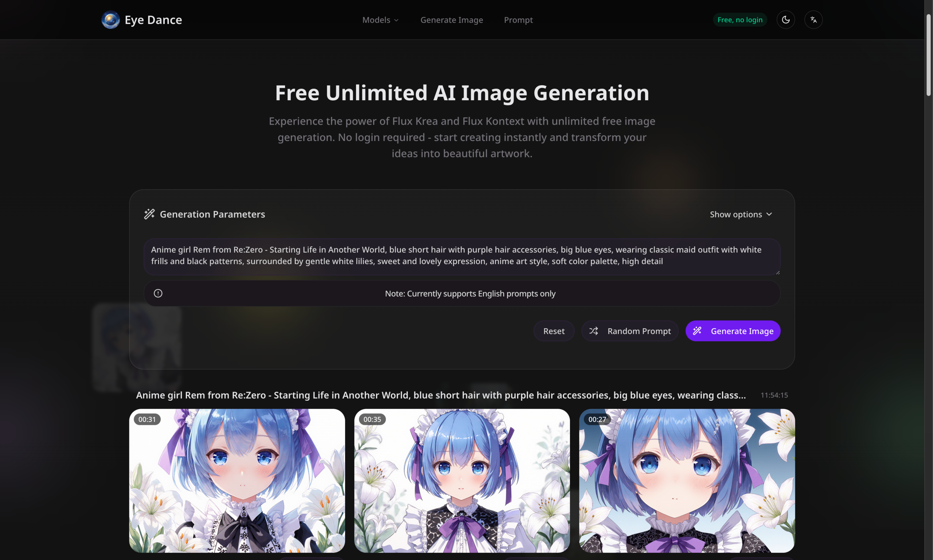This screenshot has height=560, width=933.
Task: Expand Show options in Generation Parameters
Action: pos(735,214)
